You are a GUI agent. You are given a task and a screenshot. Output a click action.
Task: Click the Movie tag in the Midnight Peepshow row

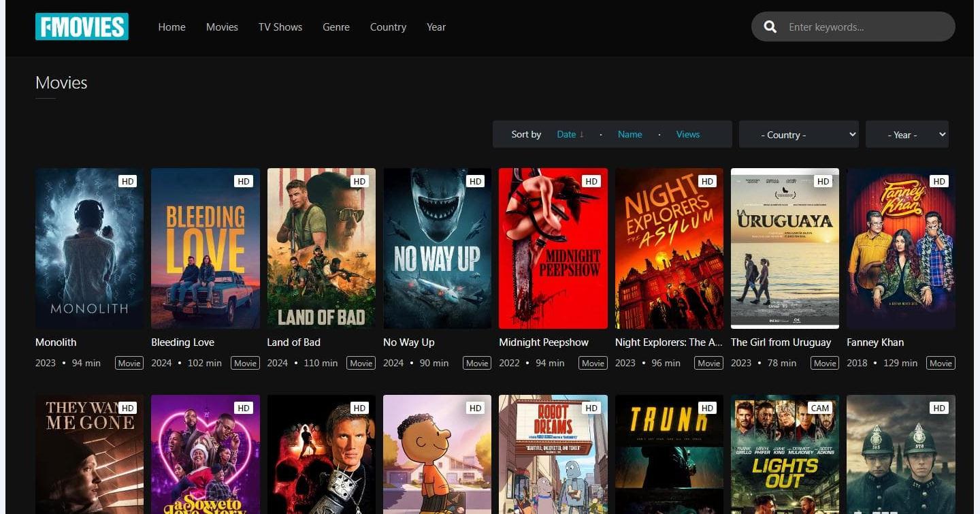(593, 363)
